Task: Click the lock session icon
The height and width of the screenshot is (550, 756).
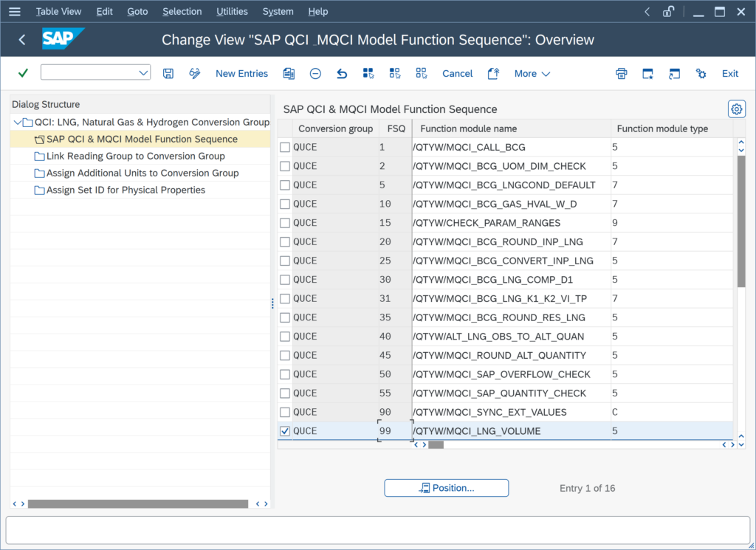Action: point(668,12)
